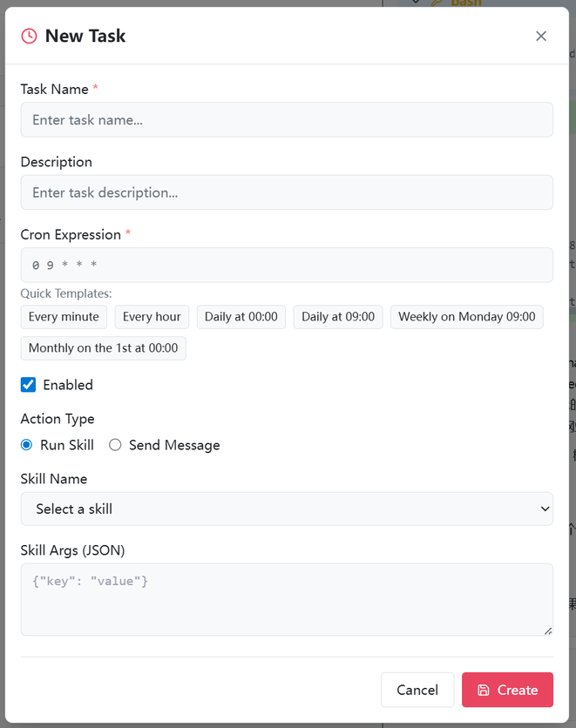Select the Run Skill radio button
Image resolution: width=576 pixels, height=728 pixels.
(25, 445)
